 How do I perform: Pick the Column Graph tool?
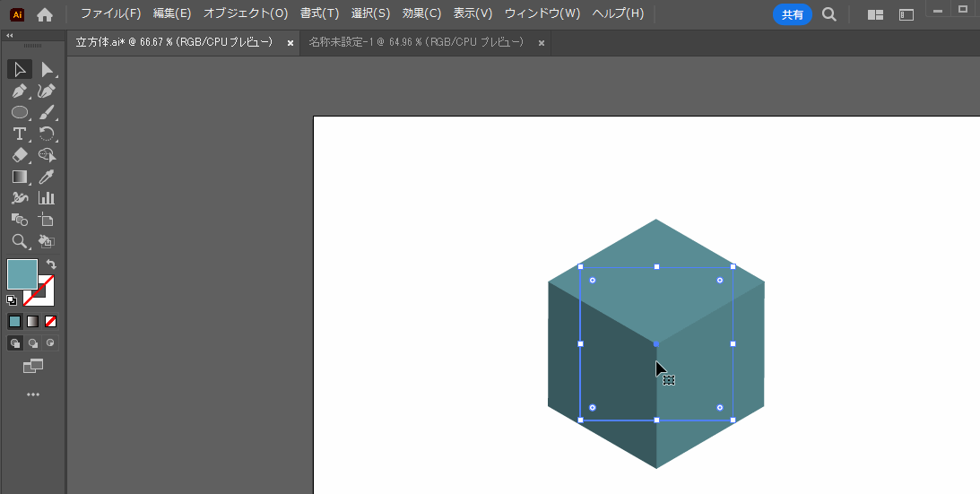(x=47, y=198)
